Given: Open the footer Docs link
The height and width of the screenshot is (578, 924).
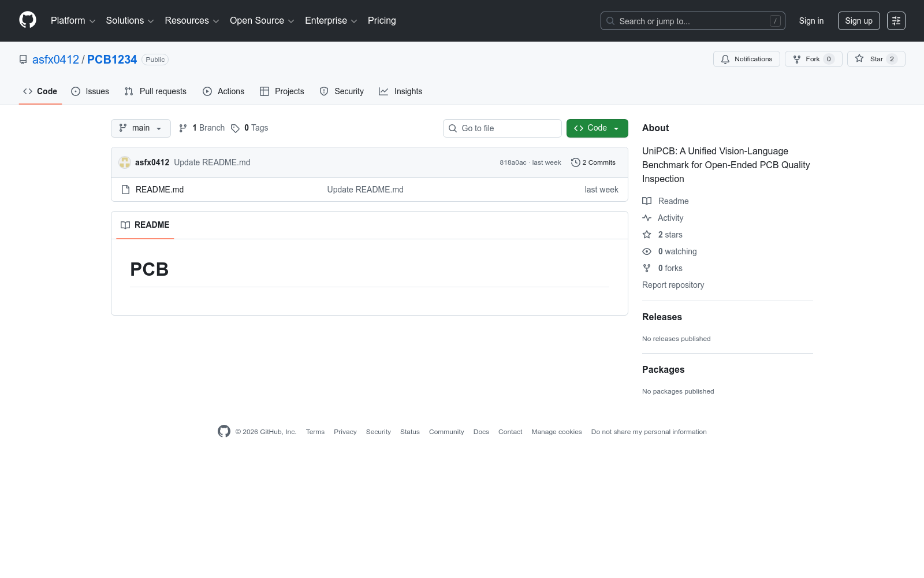Looking at the screenshot, I should [481, 432].
